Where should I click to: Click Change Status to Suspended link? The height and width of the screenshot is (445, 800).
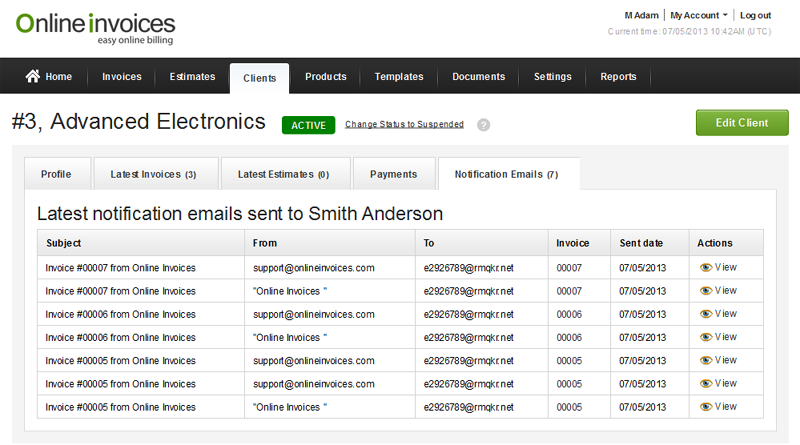[x=404, y=125]
